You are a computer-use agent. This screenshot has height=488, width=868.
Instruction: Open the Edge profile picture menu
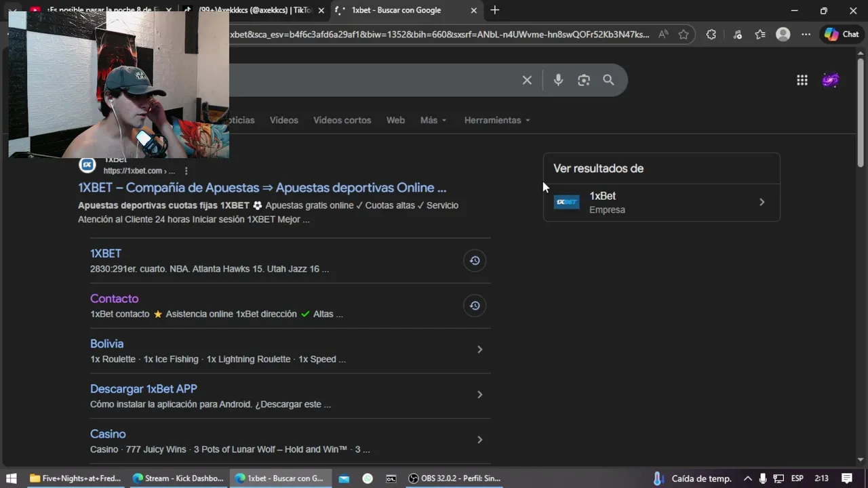783,35
